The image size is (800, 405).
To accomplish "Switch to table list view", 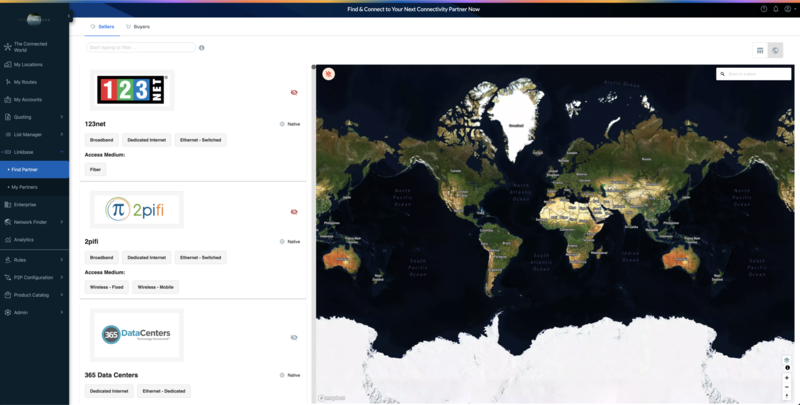I will (x=760, y=50).
